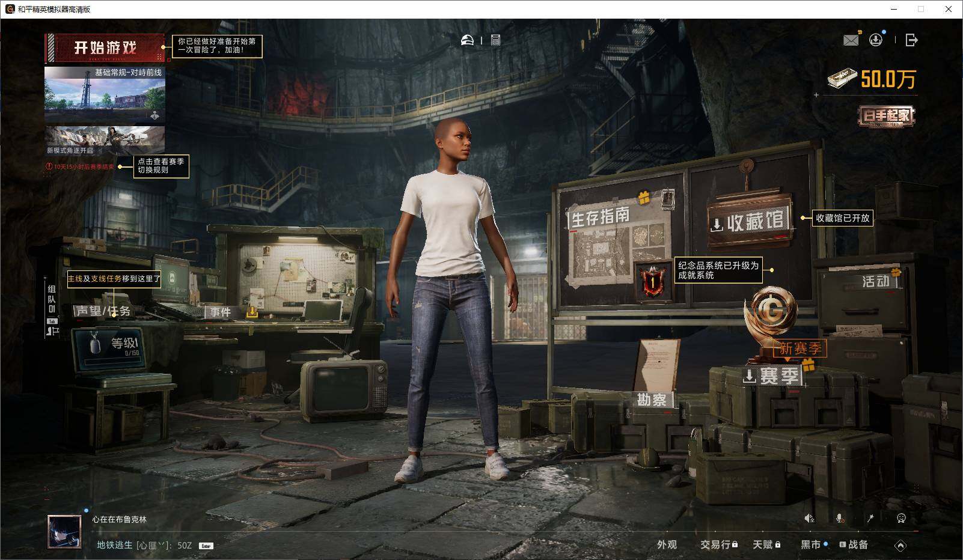
Task: Open the 基础常规-对峙前线 mode selection card
Action: point(105,95)
